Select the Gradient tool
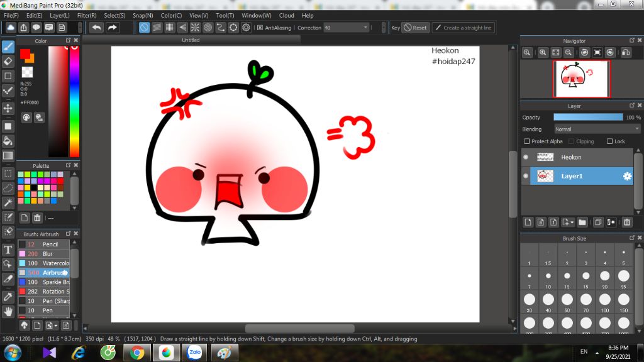Viewport: 644px width, 362px height. point(8,156)
